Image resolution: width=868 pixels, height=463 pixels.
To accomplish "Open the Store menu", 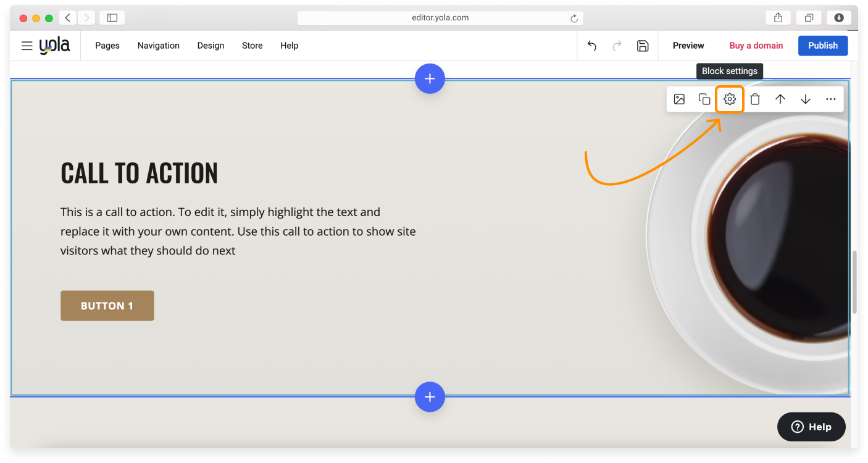I will click(x=252, y=46).
